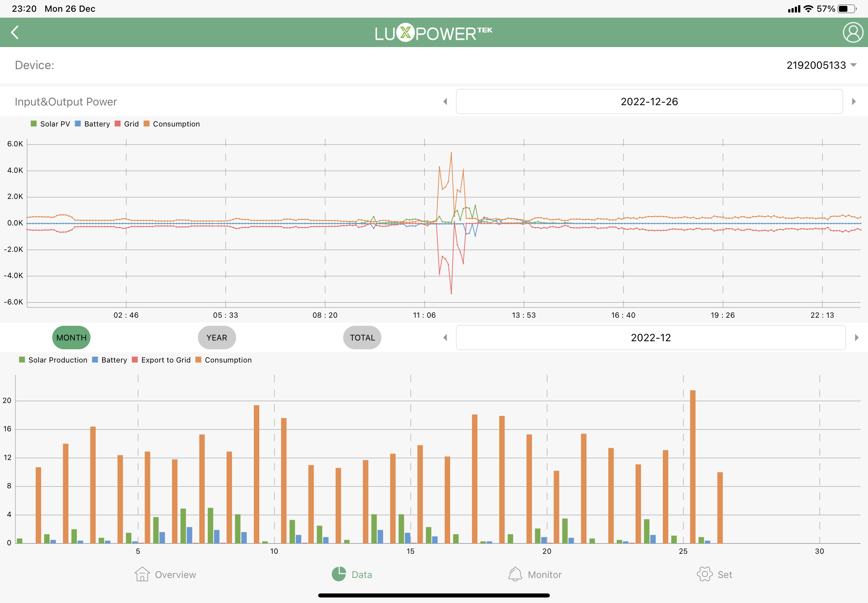Toggle Grid series in legend

(x=127, y=124)
